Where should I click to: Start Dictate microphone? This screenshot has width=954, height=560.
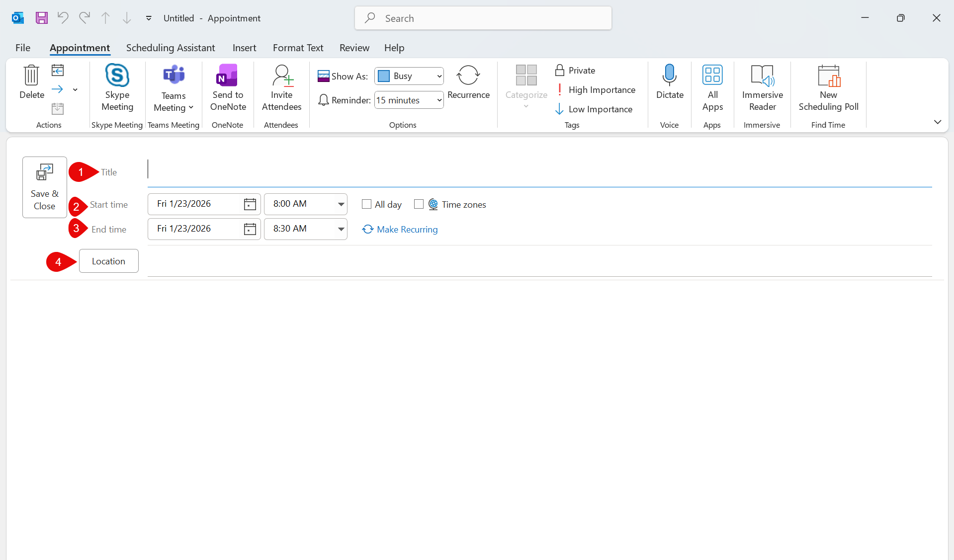[669, 76]
